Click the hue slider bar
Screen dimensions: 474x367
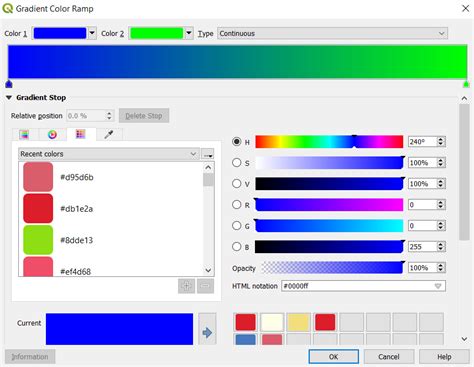point(329,142)
